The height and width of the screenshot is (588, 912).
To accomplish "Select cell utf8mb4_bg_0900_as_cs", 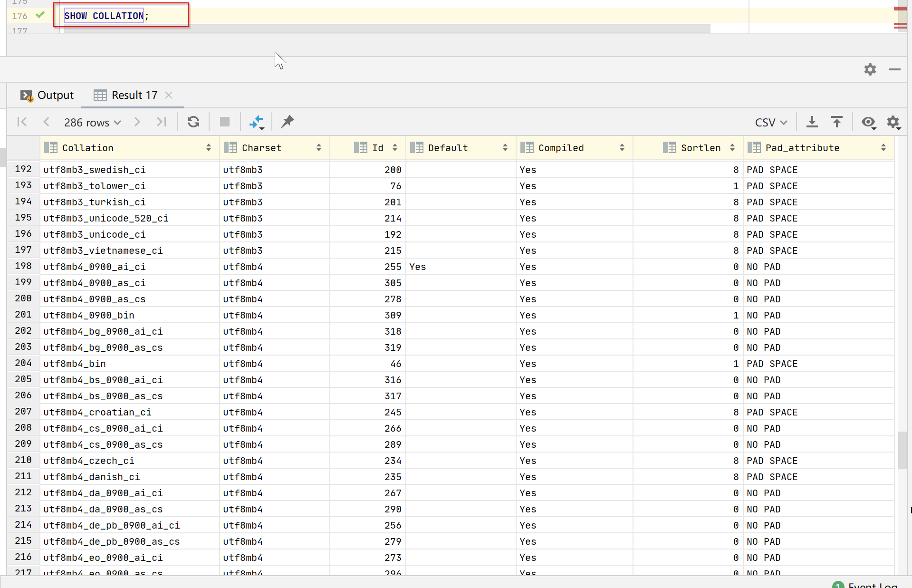I will point(130,347).
